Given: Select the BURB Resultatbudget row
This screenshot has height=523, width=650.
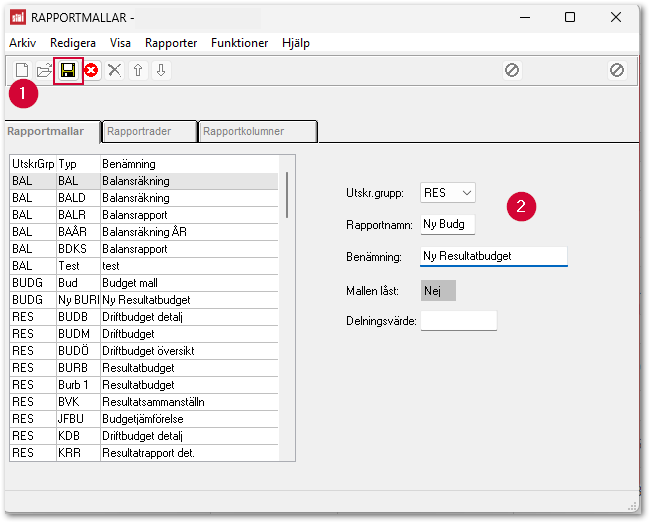Looking at the screenshot, I should click(x=144, y=368).
